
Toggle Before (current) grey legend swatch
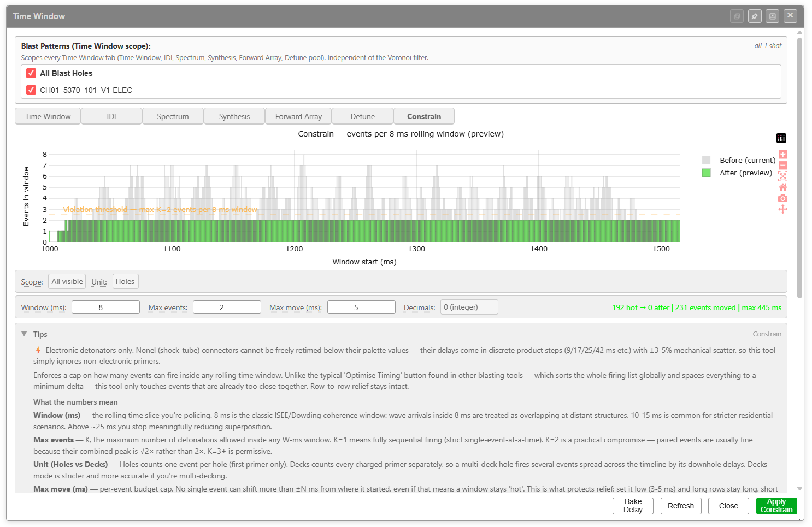(706, 160)
